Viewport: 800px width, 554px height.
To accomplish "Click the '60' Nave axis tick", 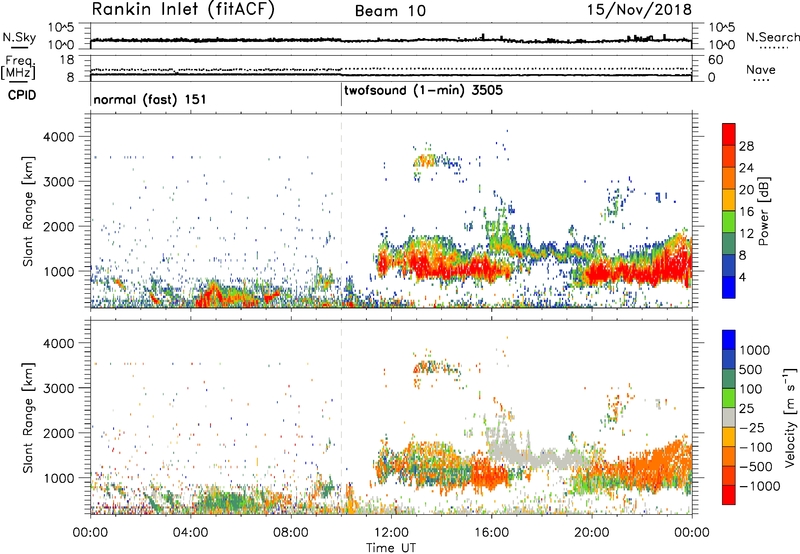I will point(715,60).
